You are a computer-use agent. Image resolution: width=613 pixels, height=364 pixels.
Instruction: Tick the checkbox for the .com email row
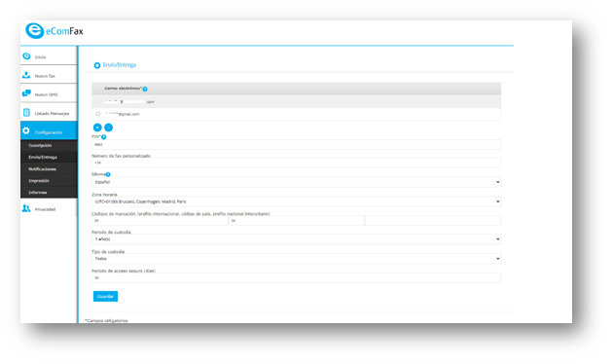[x=97, y=101]
